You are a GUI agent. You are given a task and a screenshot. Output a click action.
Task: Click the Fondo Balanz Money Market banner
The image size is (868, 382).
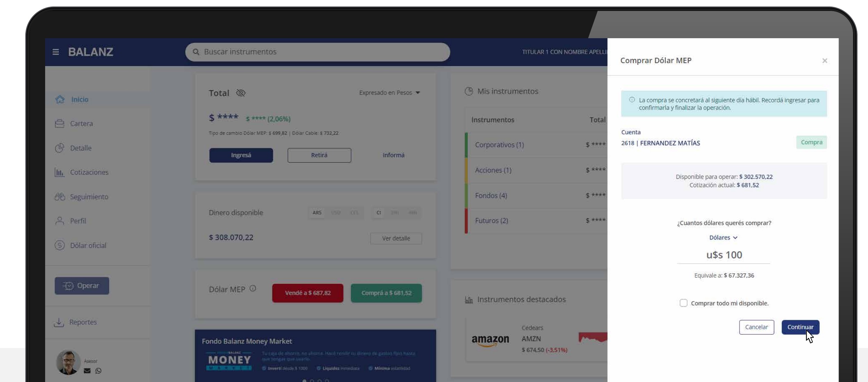pos(315,356)
